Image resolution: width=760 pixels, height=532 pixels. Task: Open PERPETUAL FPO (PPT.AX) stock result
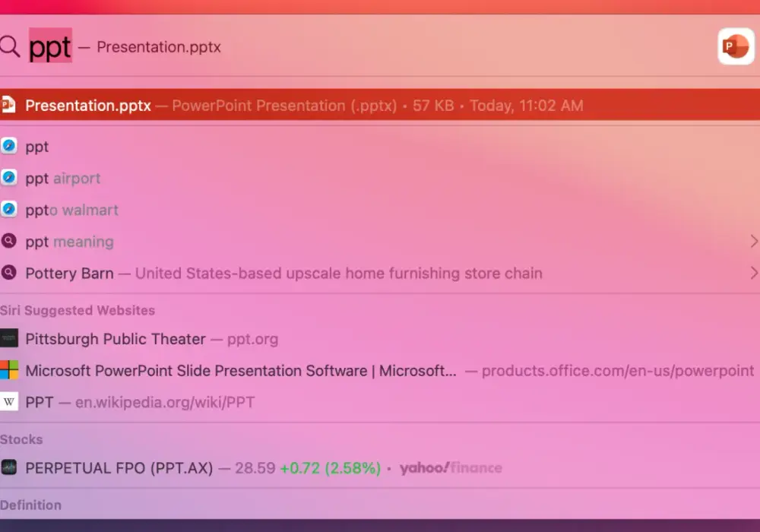380,467
